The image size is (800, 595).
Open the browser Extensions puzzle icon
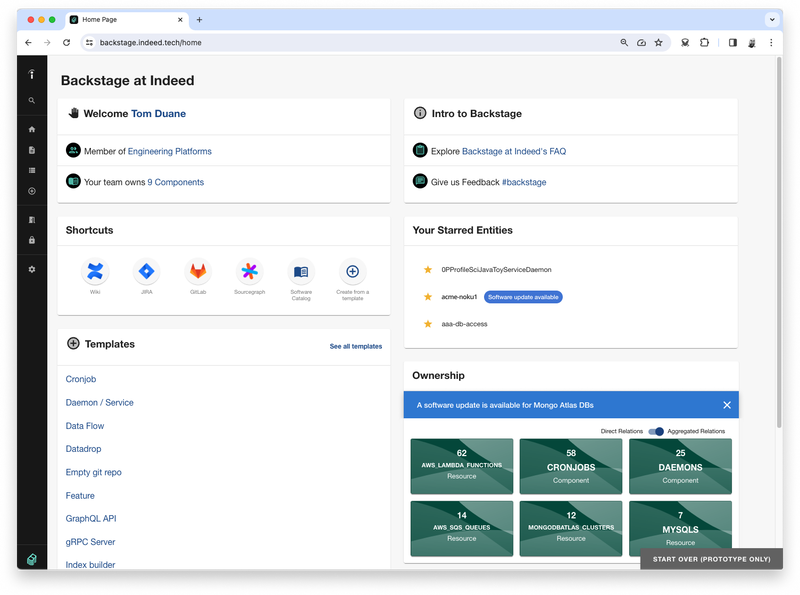pyautogui.click(x=705, y=42)
